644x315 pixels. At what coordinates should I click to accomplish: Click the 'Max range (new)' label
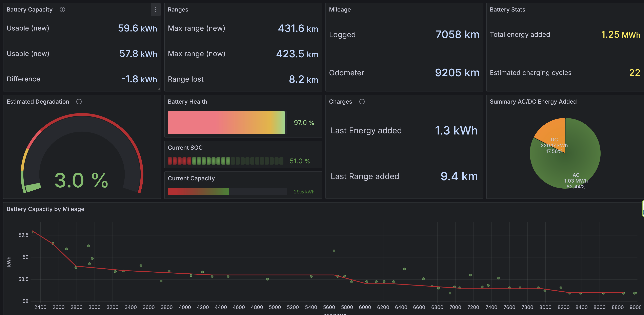coord(197,28)
